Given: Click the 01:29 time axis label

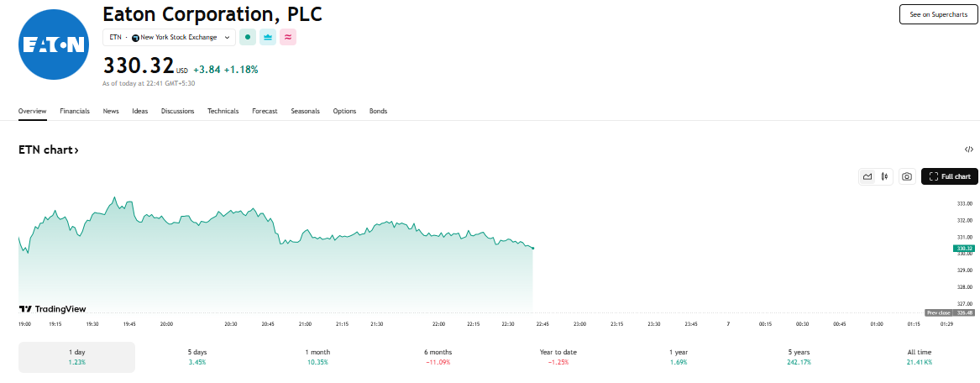Looking at the screenshot, I should (947, 324).
